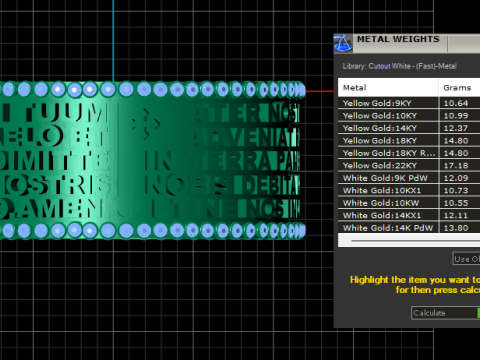Select the White Gold:10KW row
Screen dimensions: 480x360
point(409,203)
